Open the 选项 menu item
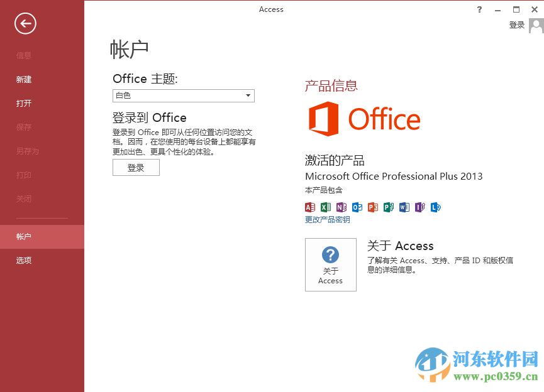 [23, 260]
